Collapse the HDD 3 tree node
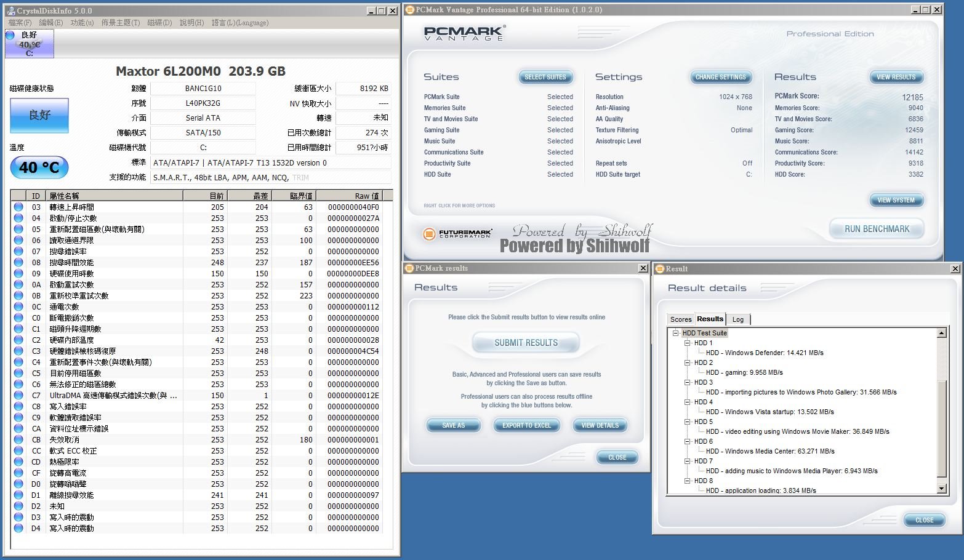The width and height of the screenshot is (964, 560). [688, 383]
